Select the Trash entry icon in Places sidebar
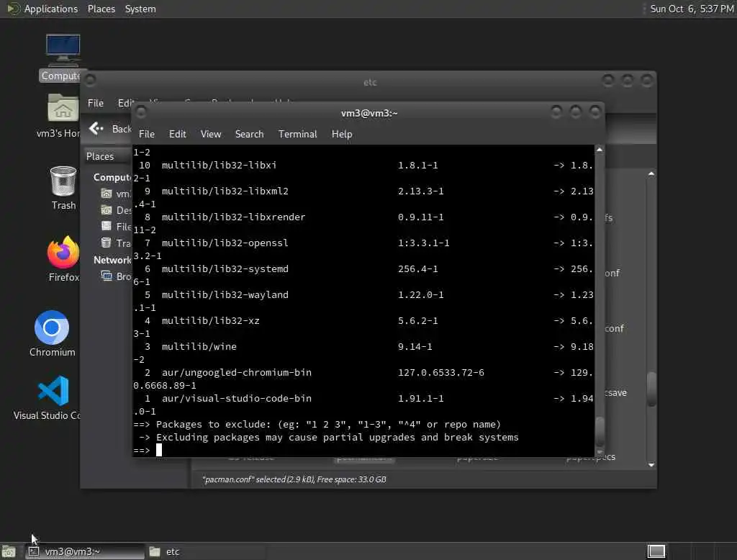Viewport: 737px width, 560px height. point(107,243)
